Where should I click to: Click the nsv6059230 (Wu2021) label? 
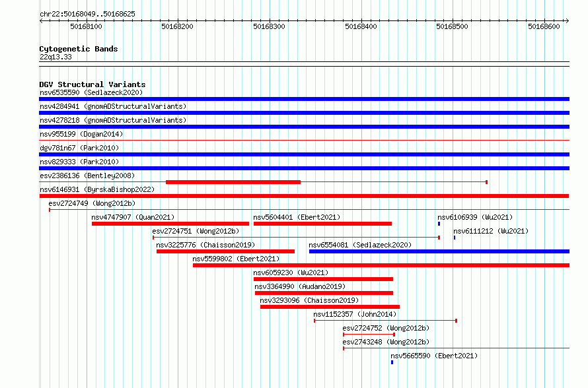point(291,273)
